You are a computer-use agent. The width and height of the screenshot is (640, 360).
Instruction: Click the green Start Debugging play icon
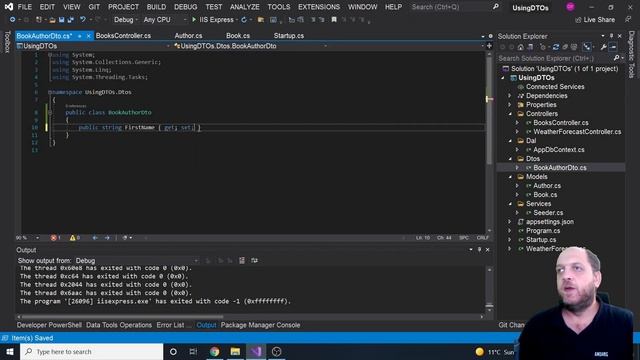click(194, 20)
